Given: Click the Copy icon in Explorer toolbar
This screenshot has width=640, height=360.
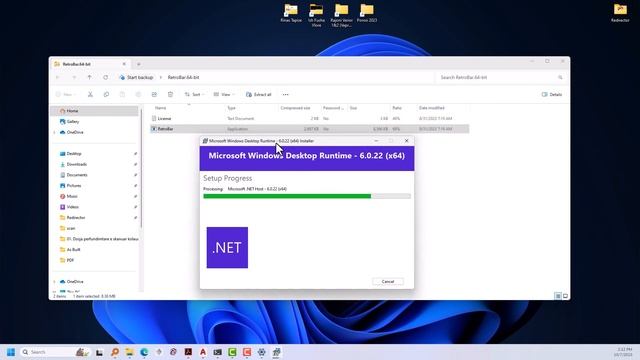Looking at the screenshot, I should point(106,94).
